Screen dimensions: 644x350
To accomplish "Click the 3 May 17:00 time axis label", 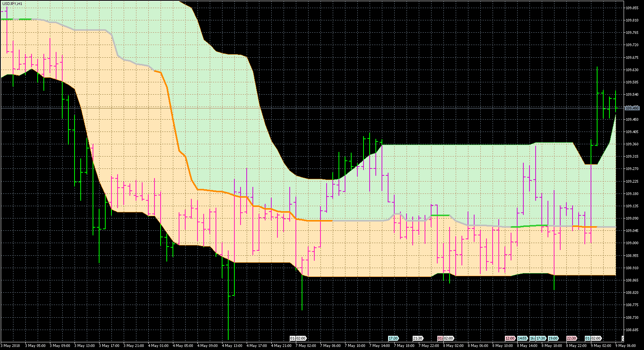I will click(109, 346).
